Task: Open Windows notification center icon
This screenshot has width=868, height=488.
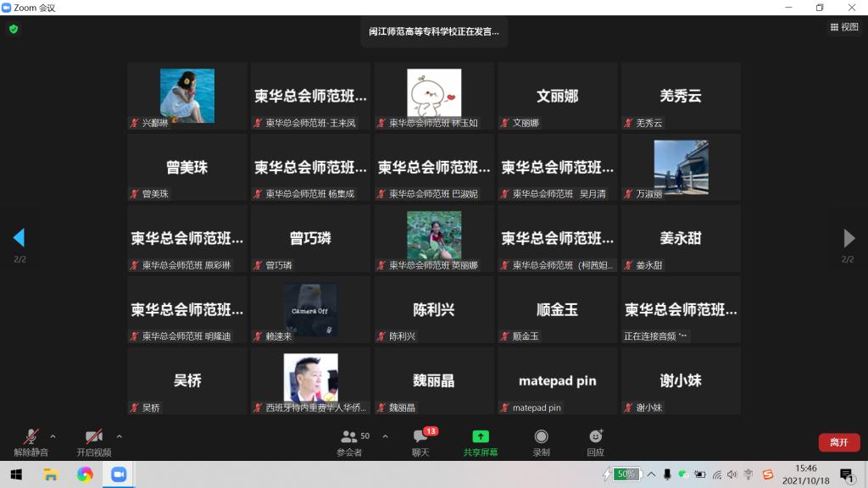Action: (846, 474)
